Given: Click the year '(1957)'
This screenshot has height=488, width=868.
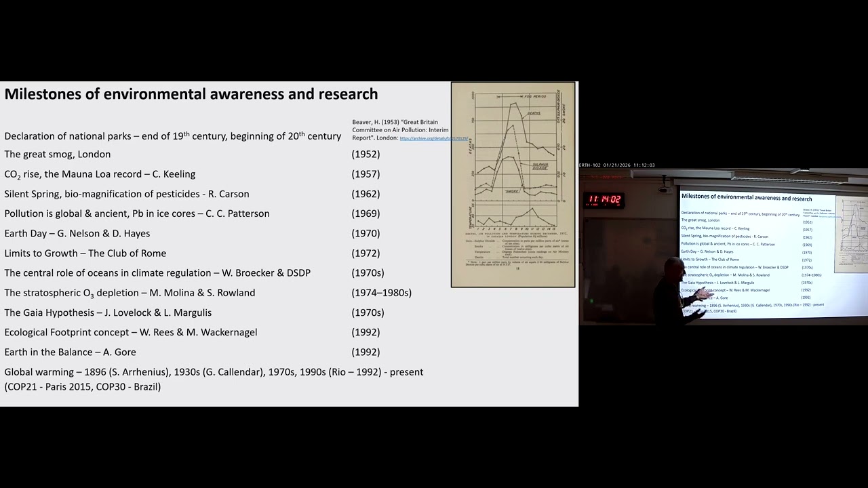Looking at the screenshot, I should click(x=366, y=174).
